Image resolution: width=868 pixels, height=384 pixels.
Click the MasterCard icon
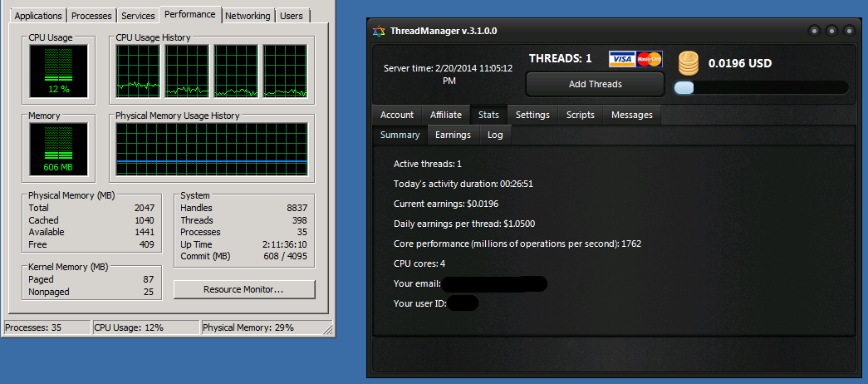[650, 58]
